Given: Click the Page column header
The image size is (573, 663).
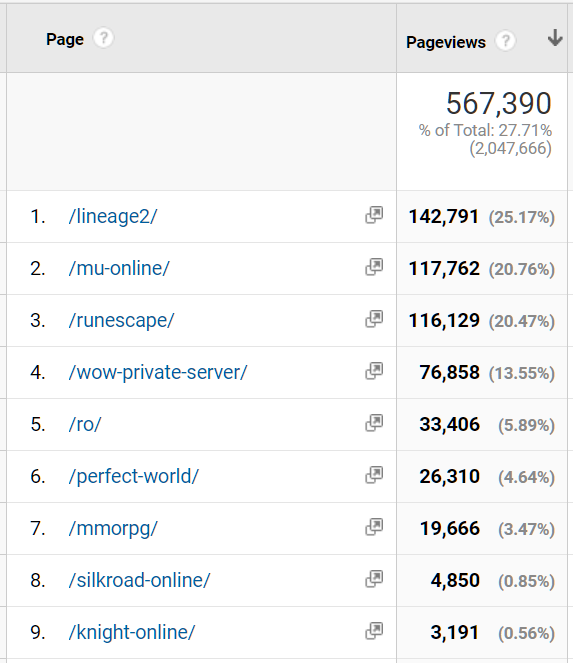Looking at the screenshot, I should click(x=65, y=39).
